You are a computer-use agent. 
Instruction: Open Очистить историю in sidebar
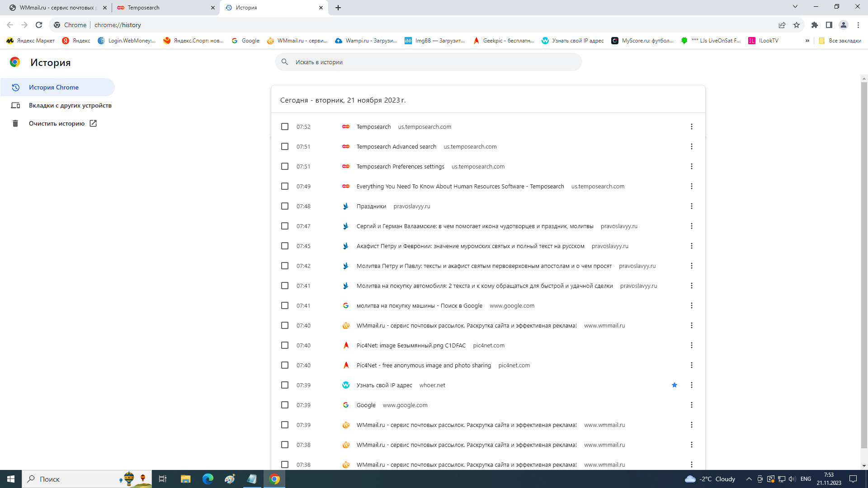coord(57,123)
